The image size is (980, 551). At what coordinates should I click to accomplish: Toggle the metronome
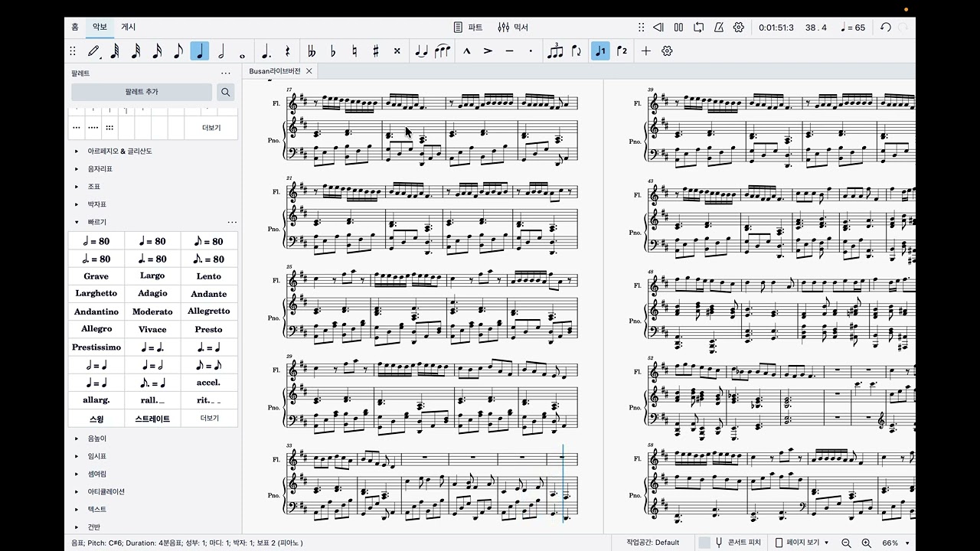[x=719, y=28]
